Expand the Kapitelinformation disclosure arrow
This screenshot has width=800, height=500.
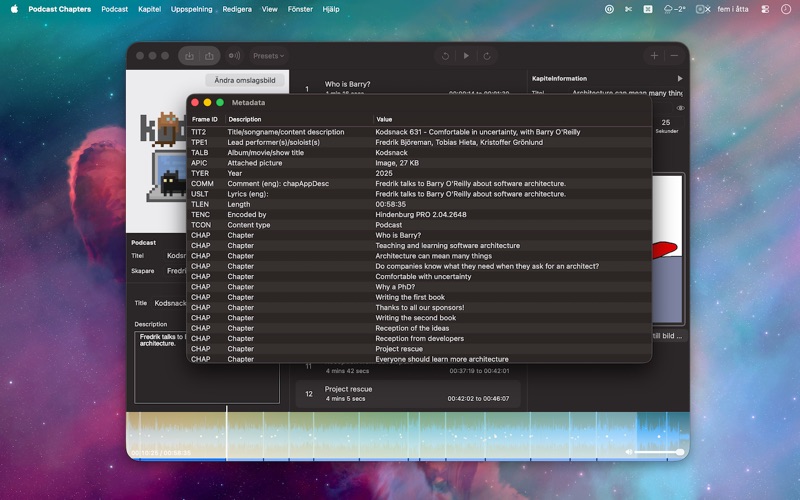[680, 79]
